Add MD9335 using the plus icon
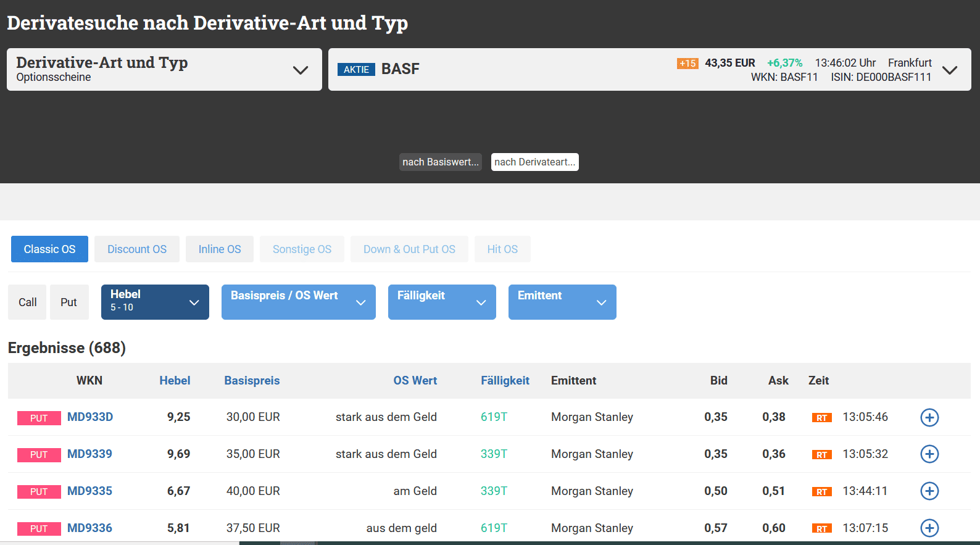 coord(929,491)
